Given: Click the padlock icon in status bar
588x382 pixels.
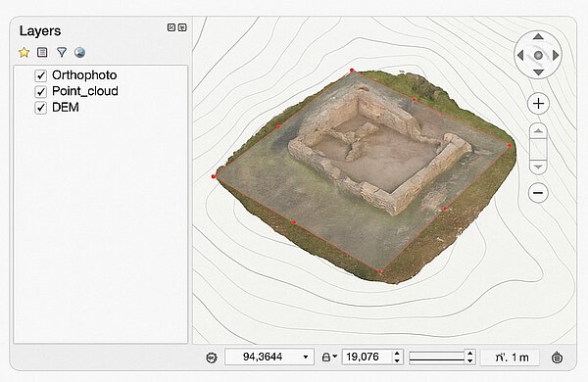Looking at the screenshot, I should [326, 358].
